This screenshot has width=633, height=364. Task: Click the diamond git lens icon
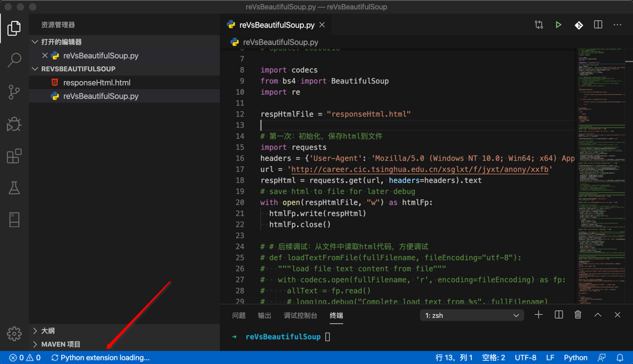click(x=578, y=25)
